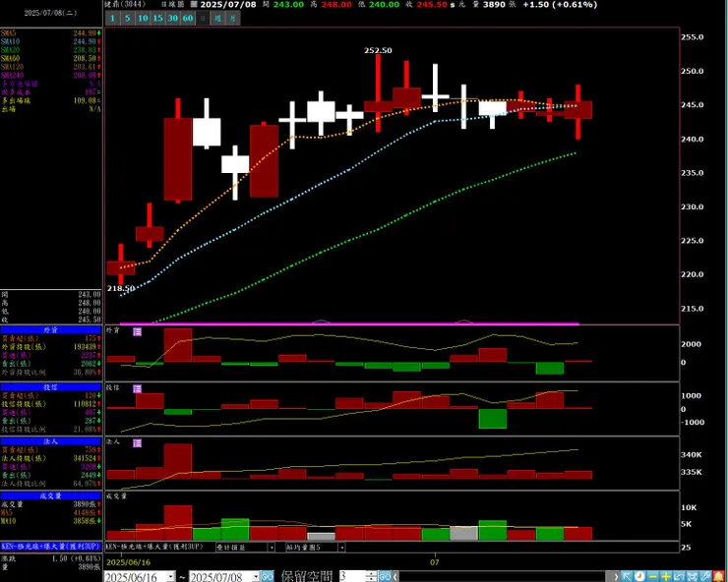This screenshot has height=582, width=728.
Task: Click the date label 2025/07/08(二) at top left
Action: 50,13
